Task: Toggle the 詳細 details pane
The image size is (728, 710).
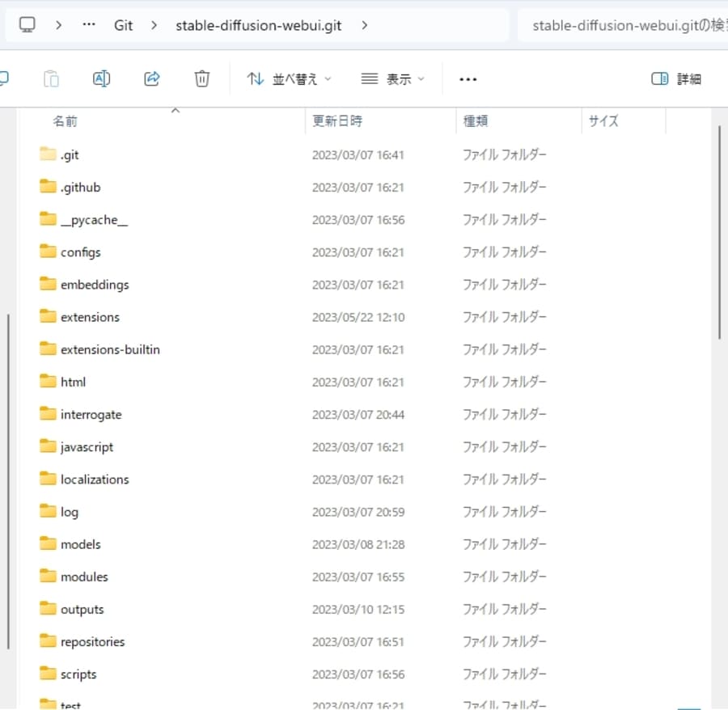Action: (676, 79)
